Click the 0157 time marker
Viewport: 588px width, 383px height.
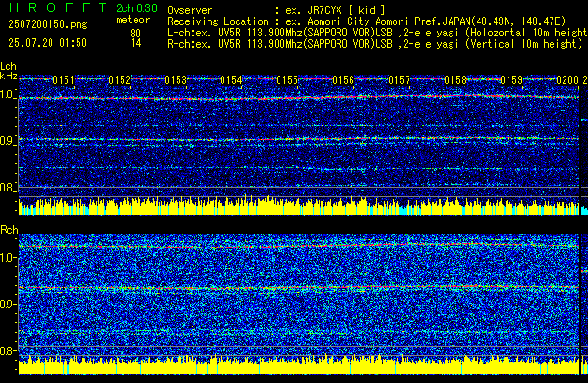399,80
